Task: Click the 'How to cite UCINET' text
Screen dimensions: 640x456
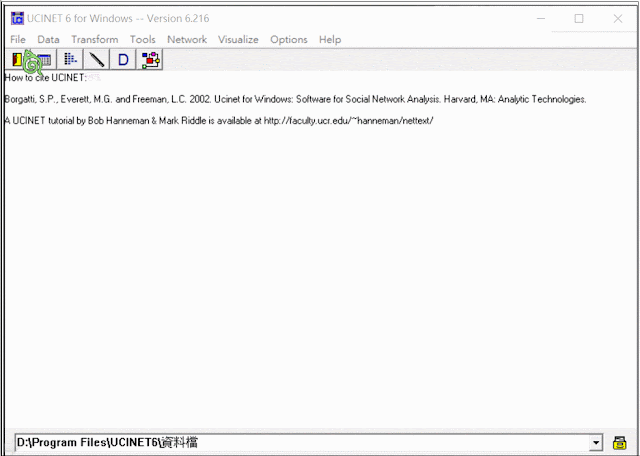Action: [x=45, y=78]
